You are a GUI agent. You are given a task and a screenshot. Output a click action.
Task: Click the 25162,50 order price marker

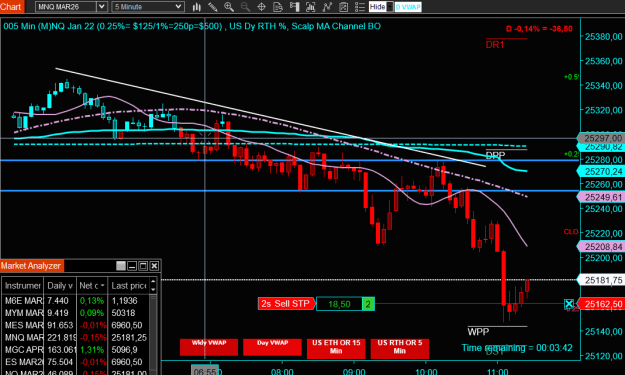pyautogui.click(x=601, y=304)
